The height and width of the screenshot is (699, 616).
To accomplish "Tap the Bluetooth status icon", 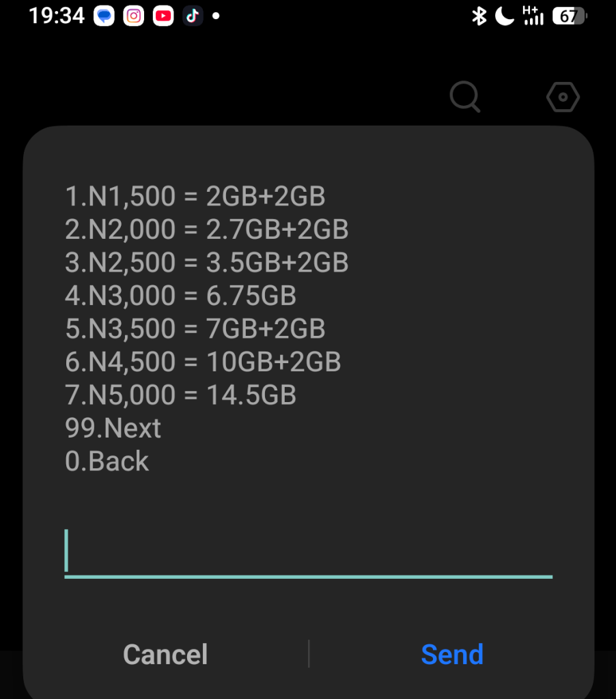I will point(479,16).
